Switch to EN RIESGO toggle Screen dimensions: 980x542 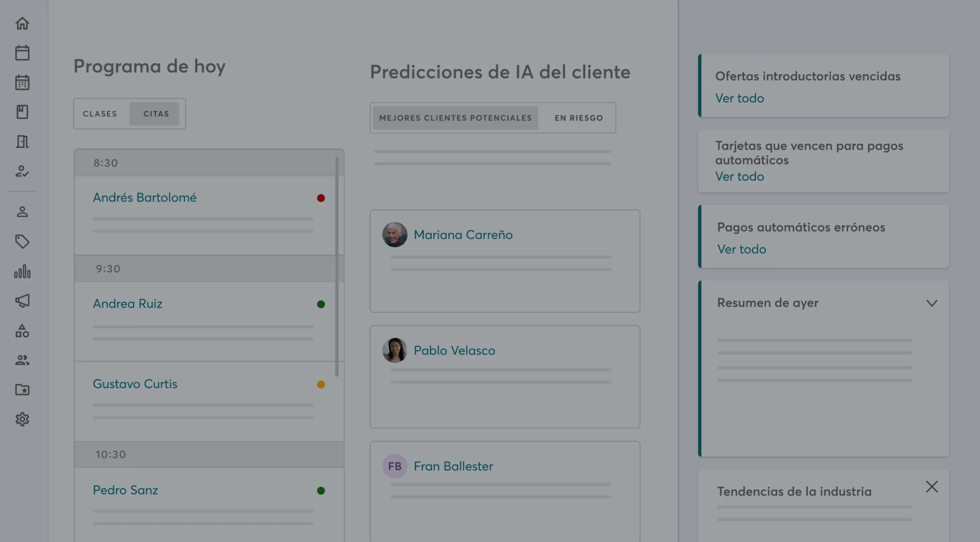578,118
